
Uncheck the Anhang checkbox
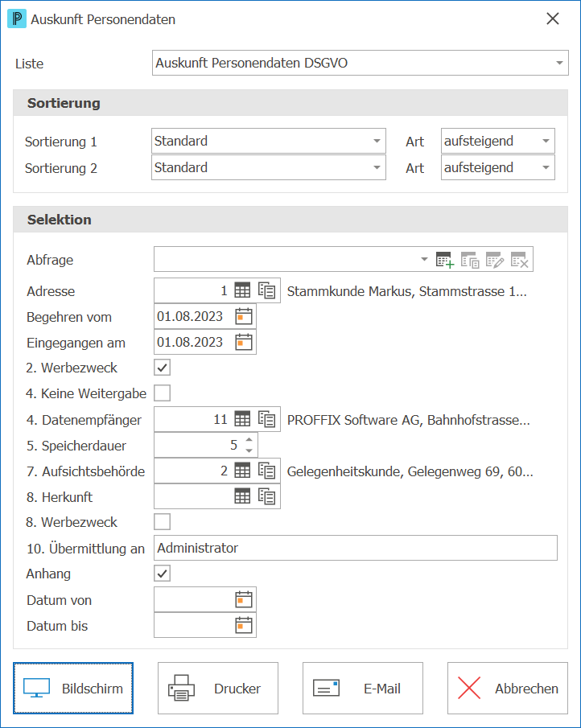(162, 574)
